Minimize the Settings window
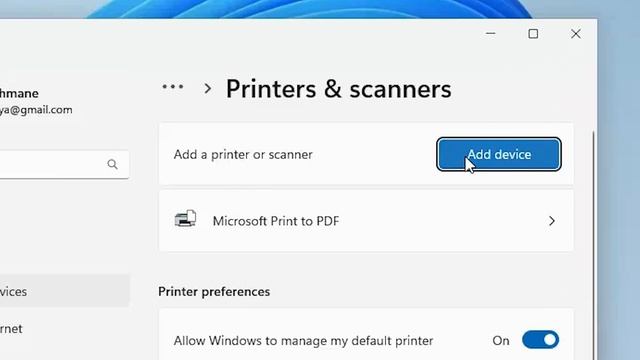640x360 pixels. click(x=491, y=33)
